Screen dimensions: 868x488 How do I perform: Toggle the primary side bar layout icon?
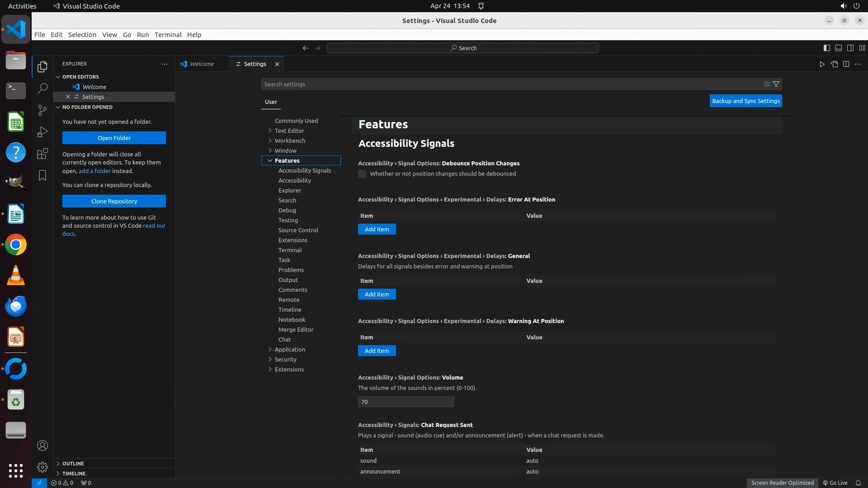click(x=826, y=48)
